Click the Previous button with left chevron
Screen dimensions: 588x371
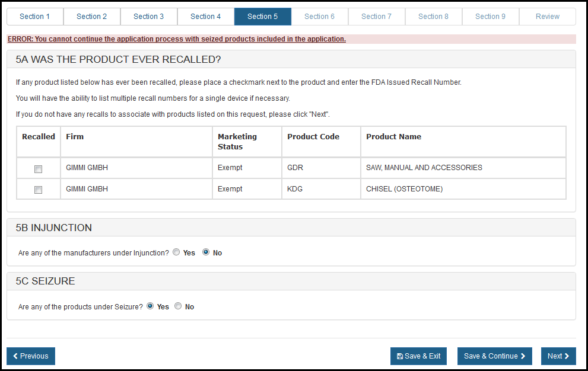31,356
